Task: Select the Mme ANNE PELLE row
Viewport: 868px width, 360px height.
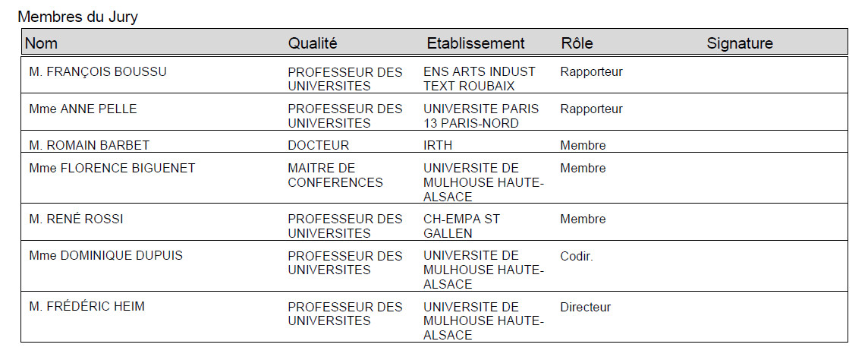Action: point(435,112)
